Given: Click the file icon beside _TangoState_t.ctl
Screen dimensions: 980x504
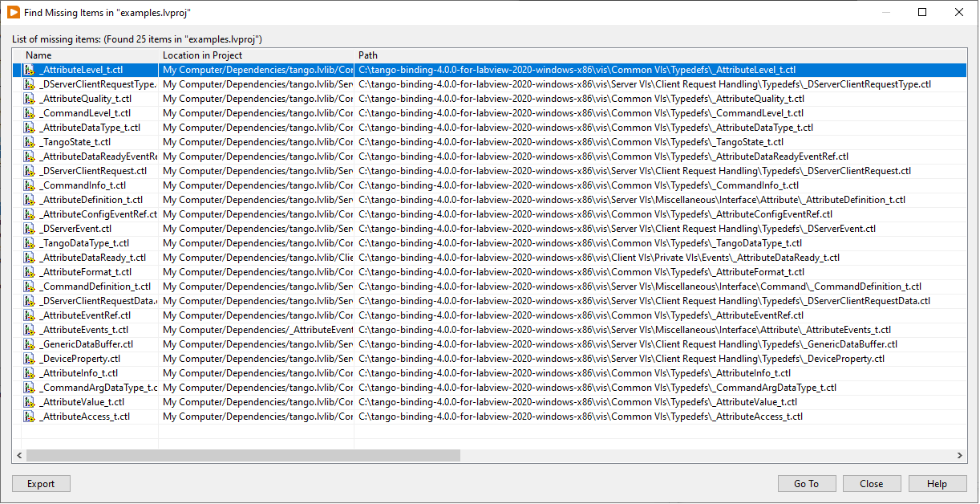Looking at the screenshot, I should point(29,142).
